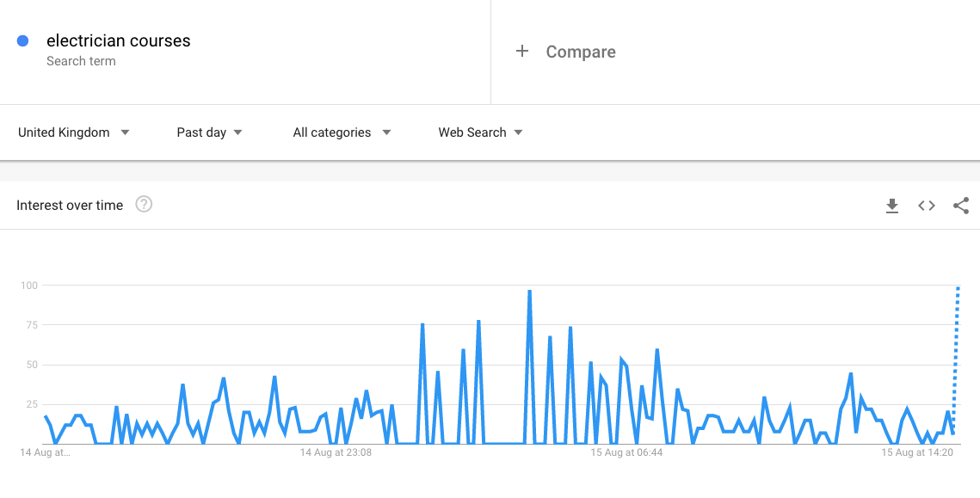
Task: Open the United Kingdom region dropdown
Action: 74,132
